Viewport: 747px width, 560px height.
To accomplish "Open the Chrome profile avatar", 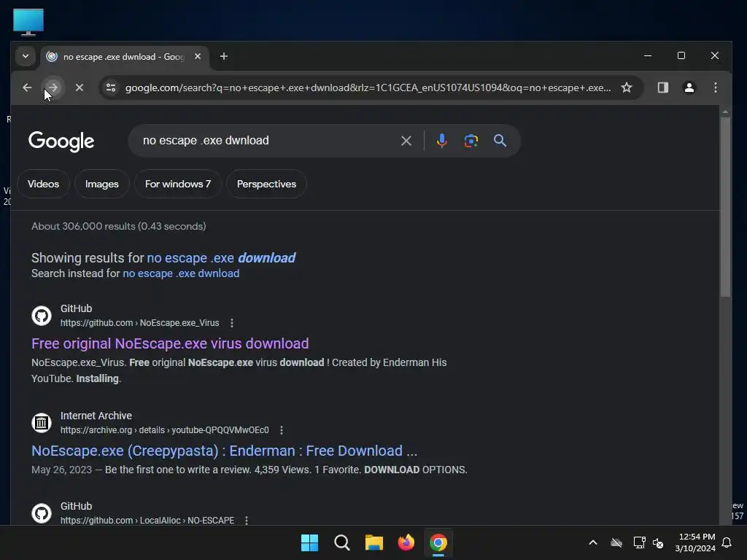I will point(689,87).
